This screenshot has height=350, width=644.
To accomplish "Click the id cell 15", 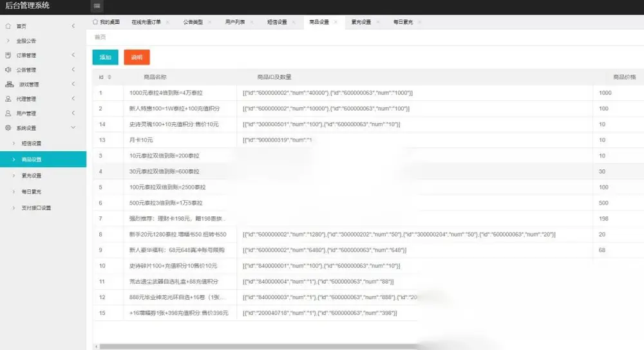I will [x=108, y=313].
